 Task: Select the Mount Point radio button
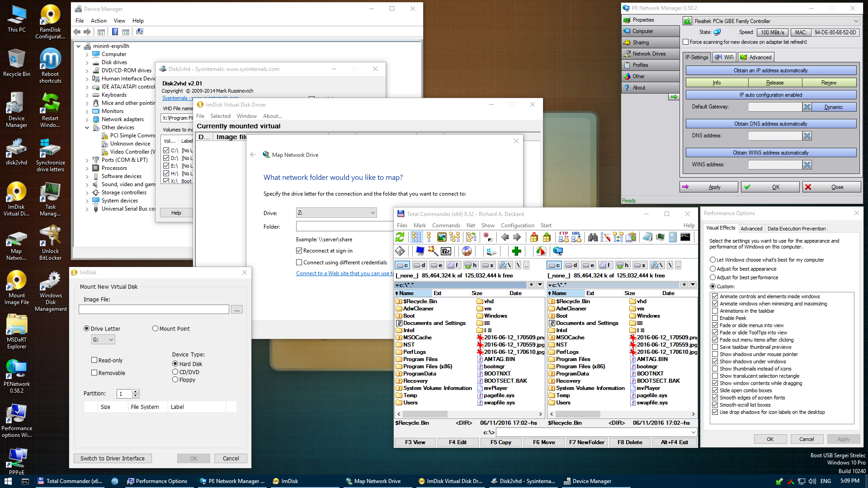tap(155, 328)
